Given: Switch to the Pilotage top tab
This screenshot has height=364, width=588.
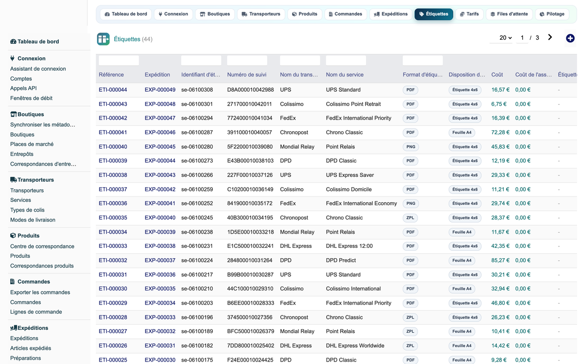Looking at the screenshot, I should (552, 14).
